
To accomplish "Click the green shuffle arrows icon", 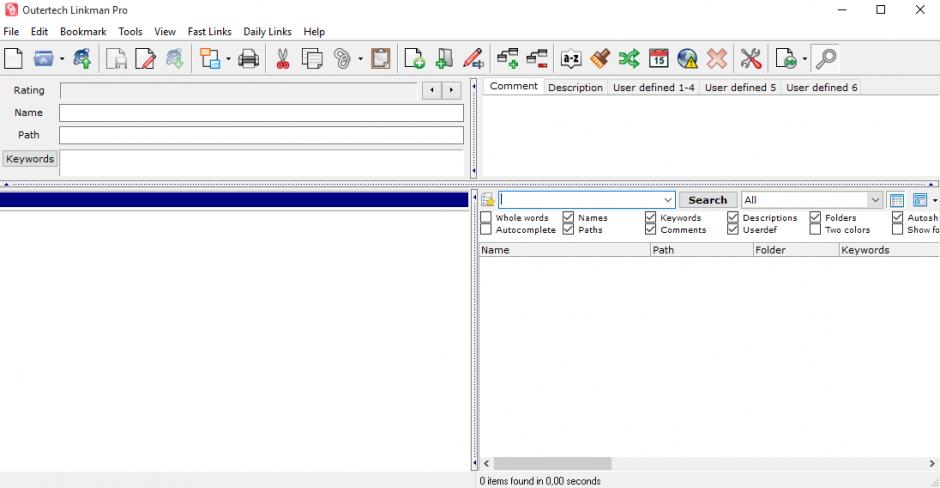I will [x=629, y=59].
